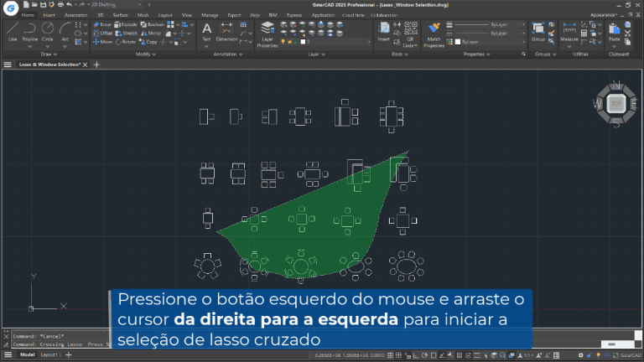644x362 pixels.
Task: Click the Match Properties brush
Action: coord(434,34)
